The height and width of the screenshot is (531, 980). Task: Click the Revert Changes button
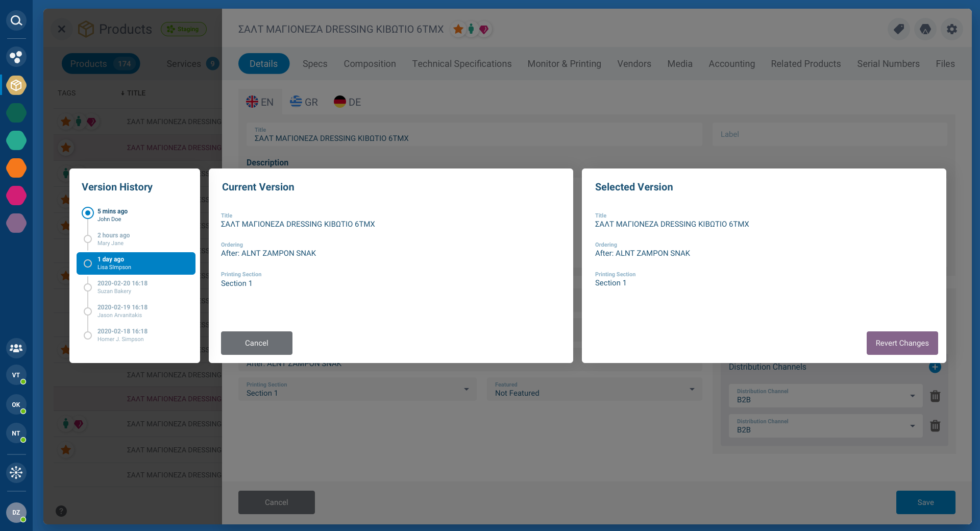pos(902,343)
